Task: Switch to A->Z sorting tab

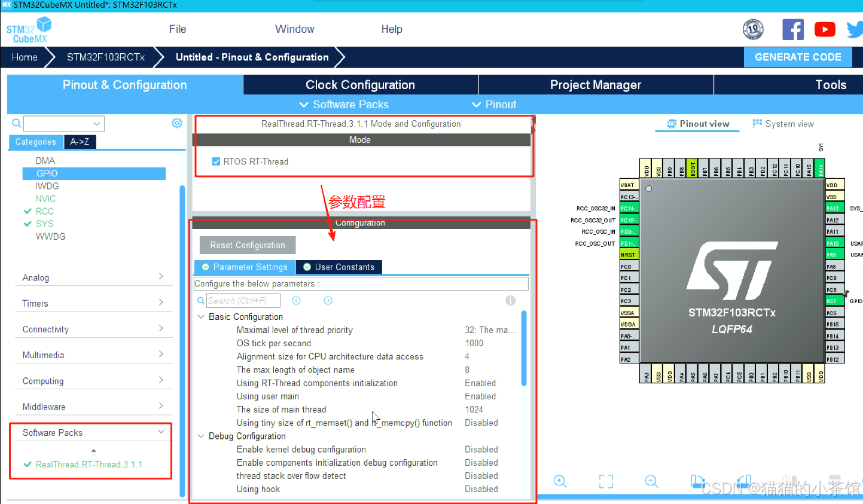Action: tap(80, 142)
